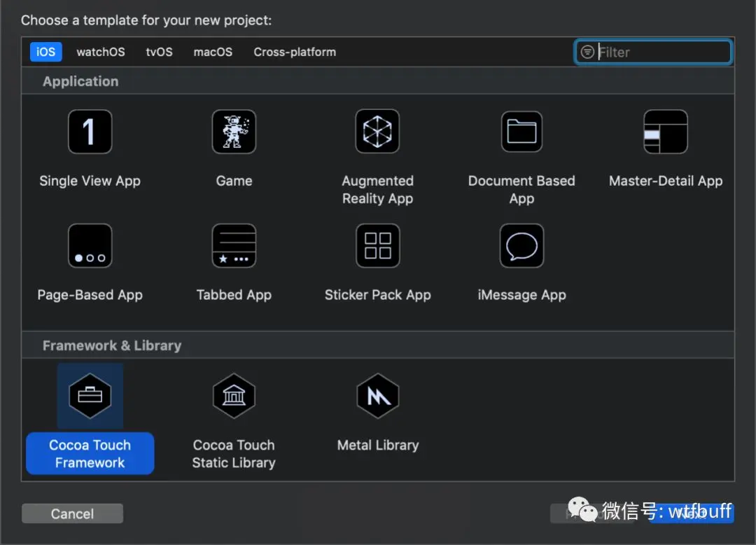Click the 'Single View App' label
This screenshot has width=756, height=545.
90,181
